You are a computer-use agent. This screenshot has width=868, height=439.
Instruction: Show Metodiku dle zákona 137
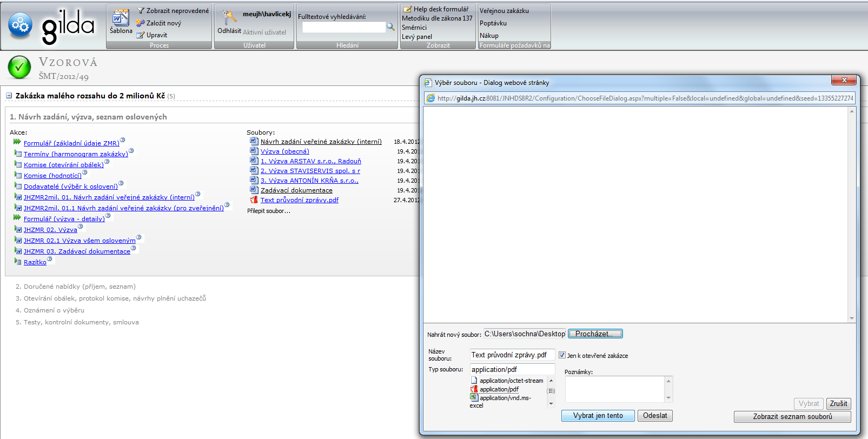(x=437, y=18)
